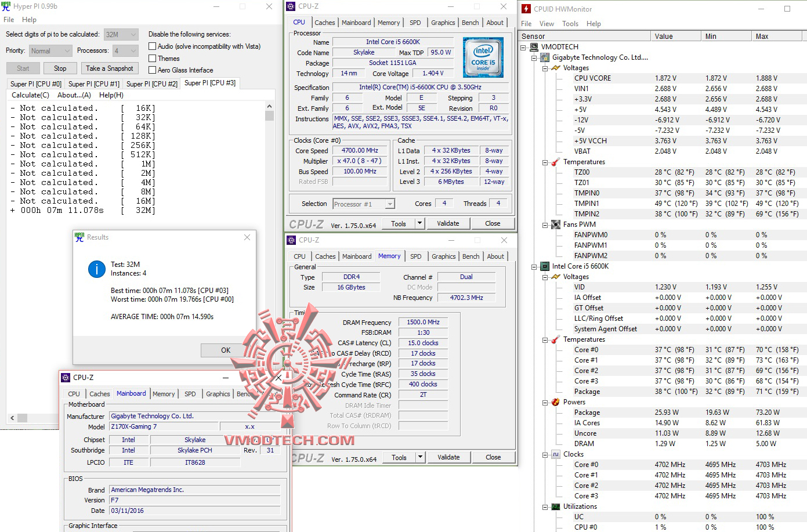This screenshot has width=807, height=532.
Task: Open the HWMonitor View menu
Action: [547, 24]
